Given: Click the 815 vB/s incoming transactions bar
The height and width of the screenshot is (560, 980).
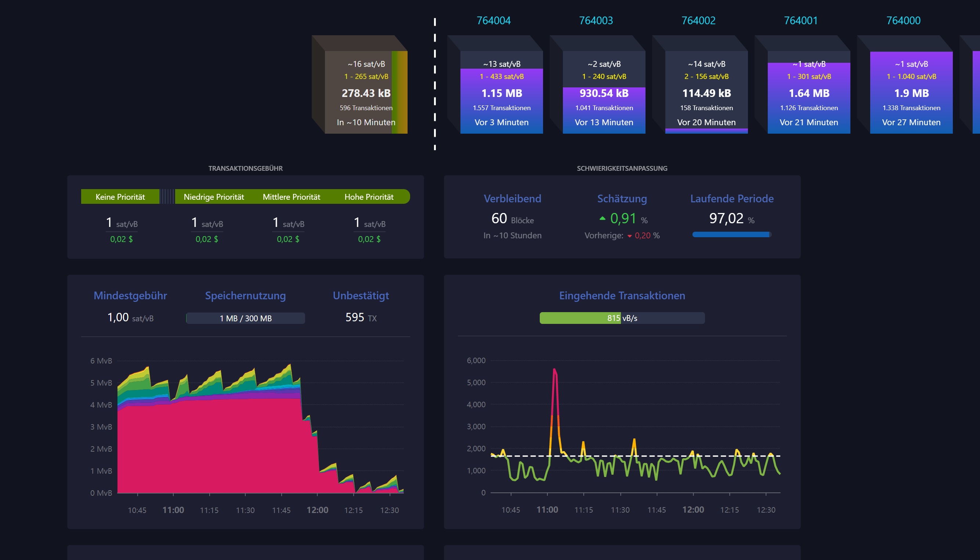Looking at the screenshot, I should tap(622, 318).
